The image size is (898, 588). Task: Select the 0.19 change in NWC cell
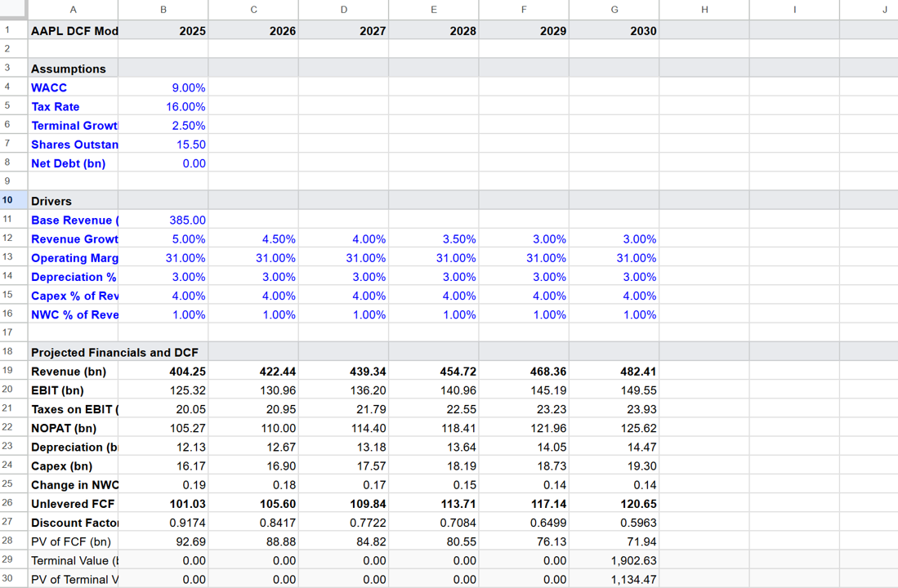(x=163, y=484)
